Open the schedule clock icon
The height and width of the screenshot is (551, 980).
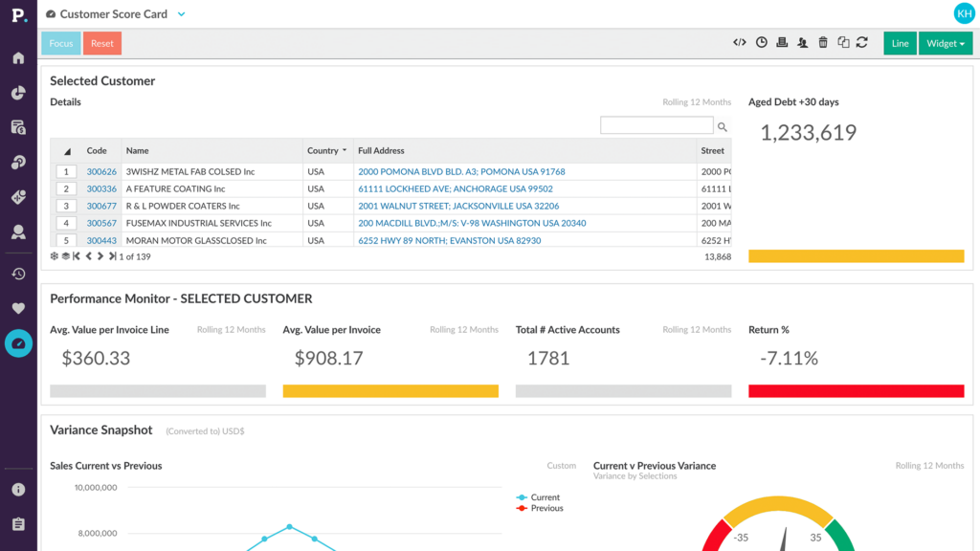pyautogui.click(x=761, y=42)
